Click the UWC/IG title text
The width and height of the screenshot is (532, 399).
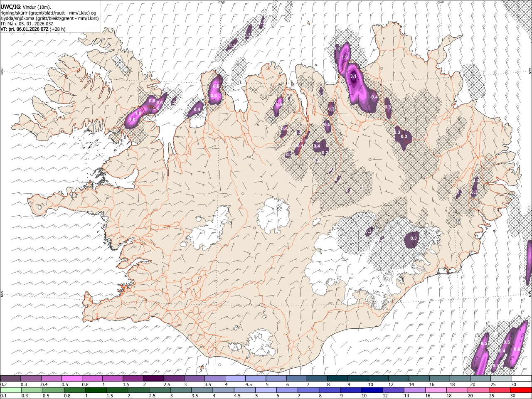(10, 7)
